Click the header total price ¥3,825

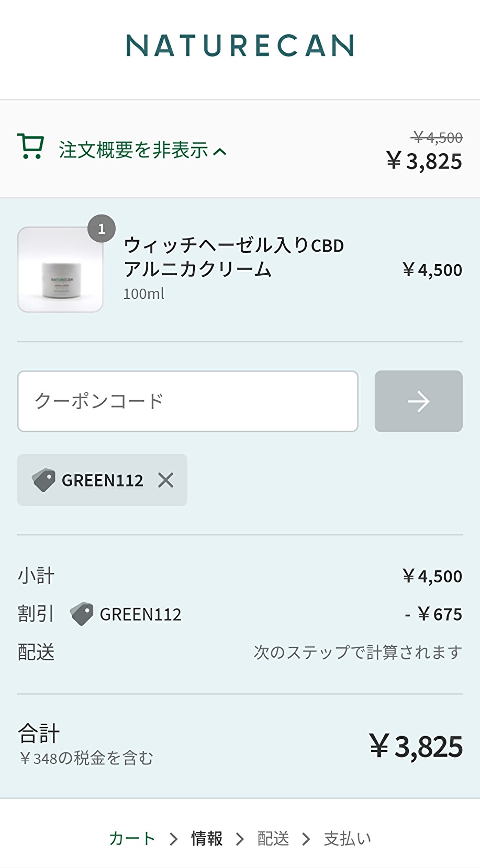(425, 161)
